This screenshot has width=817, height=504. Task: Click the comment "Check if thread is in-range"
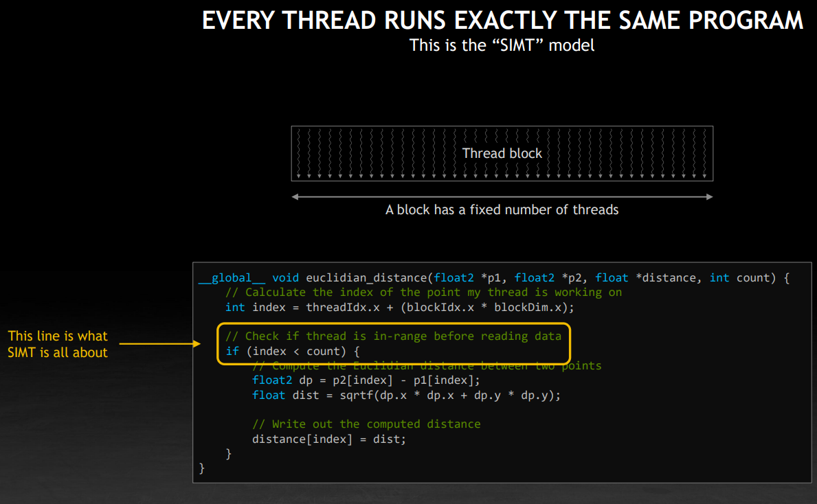click(393, 336)
